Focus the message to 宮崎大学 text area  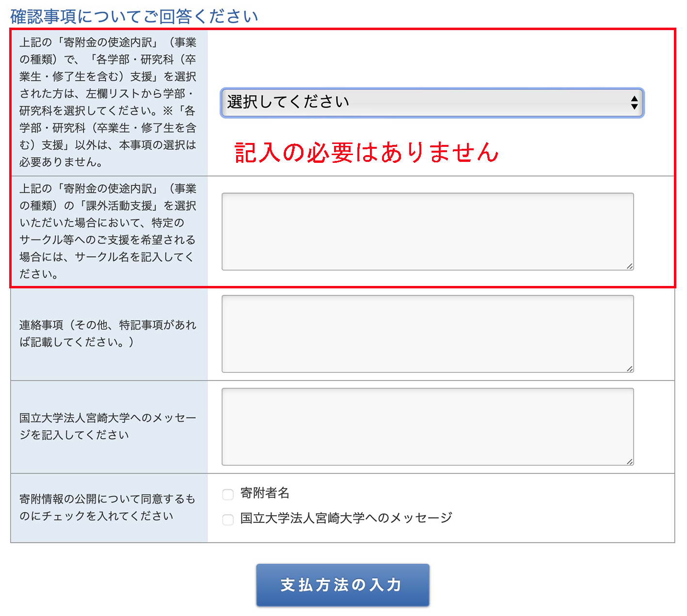pos(427,426)
